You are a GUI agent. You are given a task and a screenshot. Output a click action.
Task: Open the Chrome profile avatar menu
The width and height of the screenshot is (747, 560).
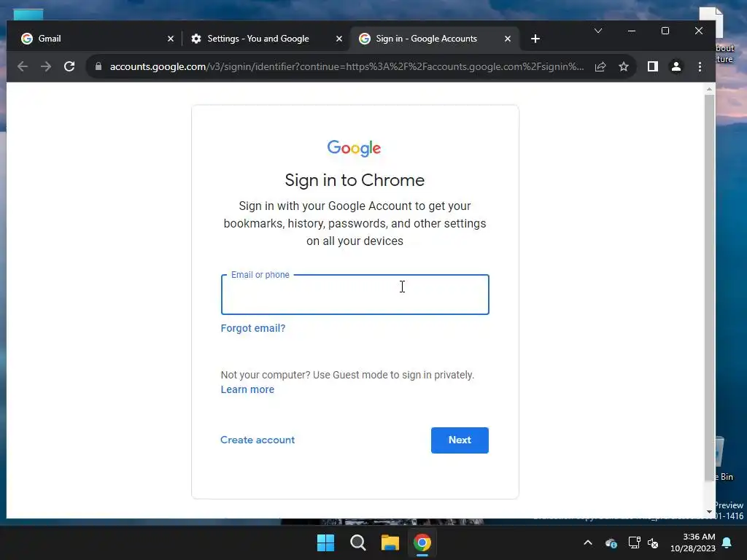tap(676, 66)
